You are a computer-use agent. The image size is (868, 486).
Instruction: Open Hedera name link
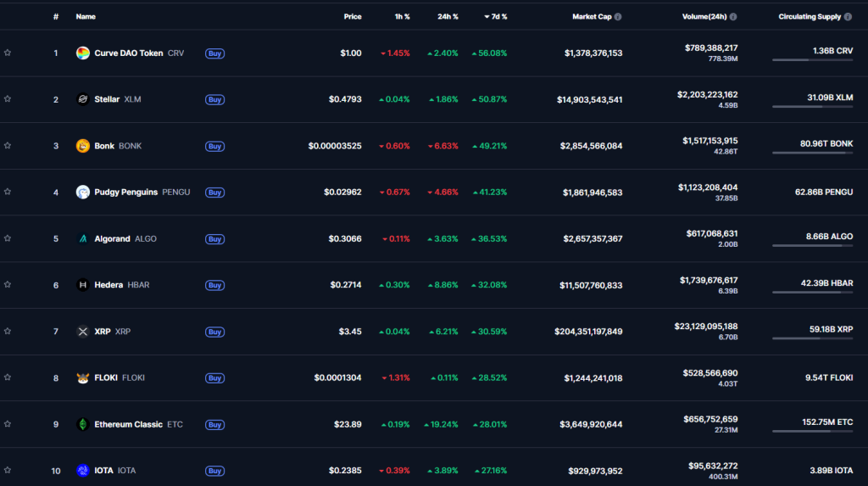coord(108,285)
